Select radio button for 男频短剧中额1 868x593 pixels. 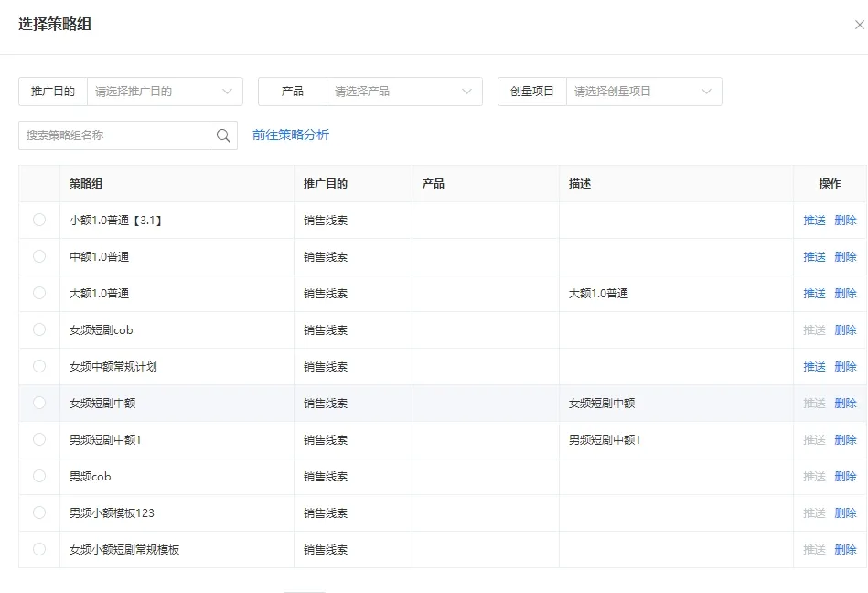point(39,439)
